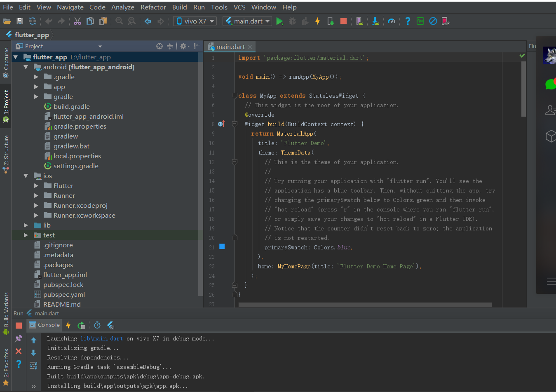Click the down arrow in console gutter
This screenshot has height=392, width=556.
pyautogui.click(x=33, y=353)
